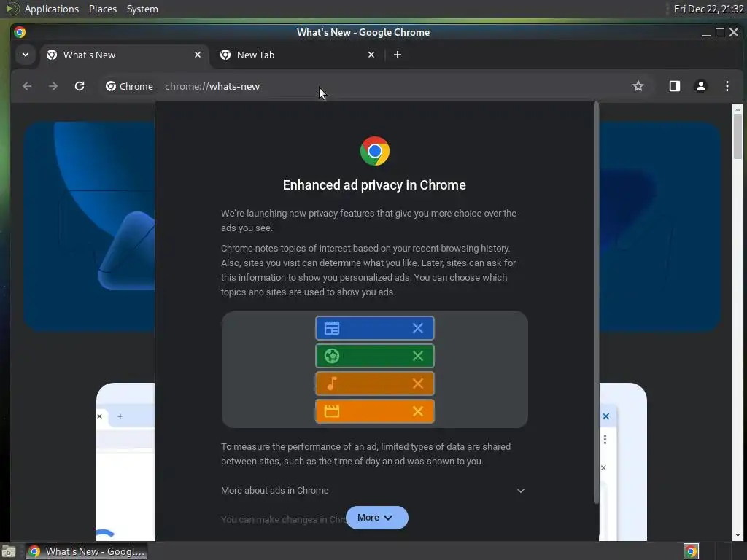Click the music note icon chip
Viewport: 747px width, 560px height.
tap(332, 384)
